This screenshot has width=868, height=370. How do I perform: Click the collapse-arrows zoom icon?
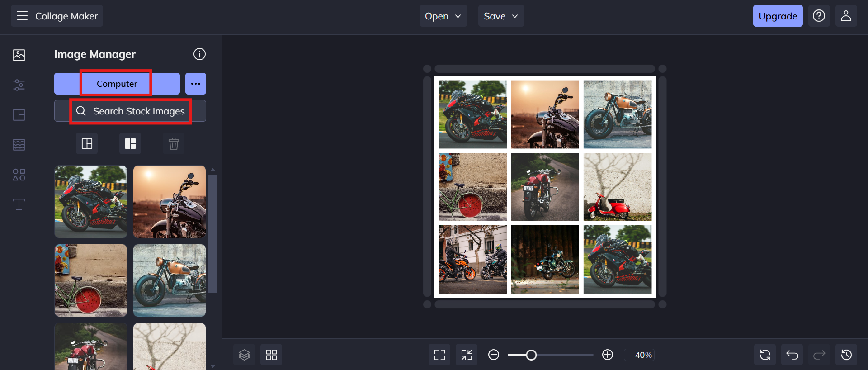467,355
